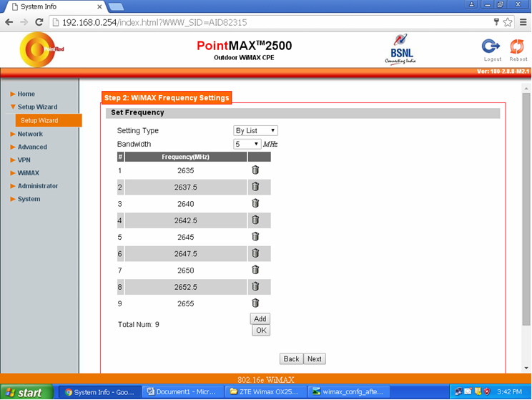The width and height of the screenshot is (532, 400).
Task: Expand the System menu
Action: tap(29, 199)
